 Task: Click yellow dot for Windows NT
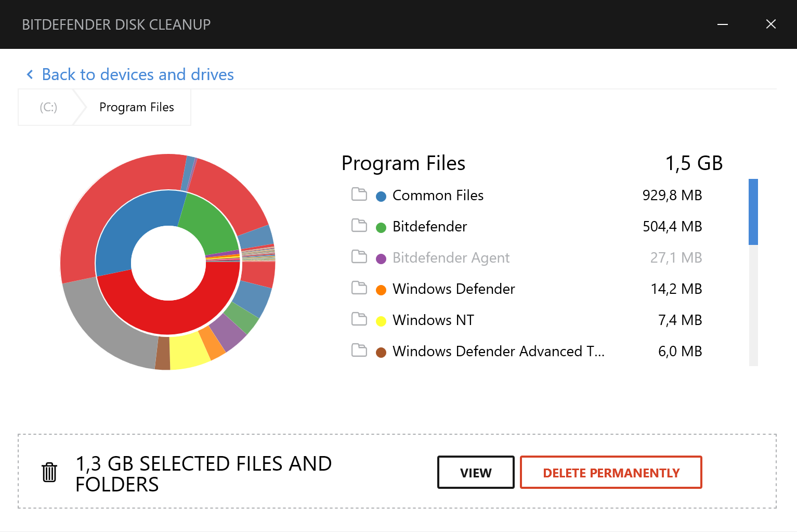(381, 321)
